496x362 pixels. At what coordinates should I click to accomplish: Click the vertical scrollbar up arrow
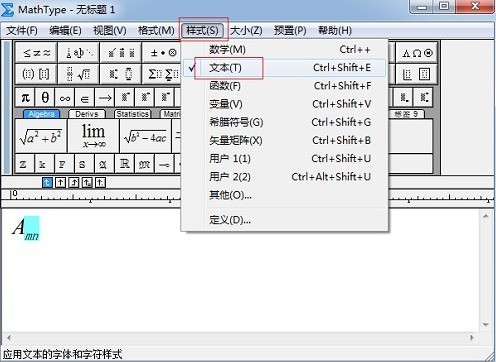(486, 216)
